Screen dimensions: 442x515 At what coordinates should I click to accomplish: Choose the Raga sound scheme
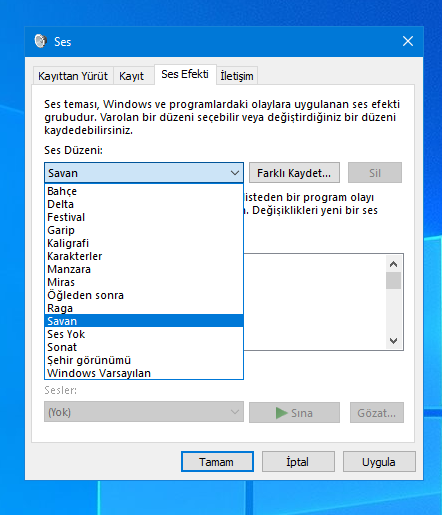click(x=144, y=308)
